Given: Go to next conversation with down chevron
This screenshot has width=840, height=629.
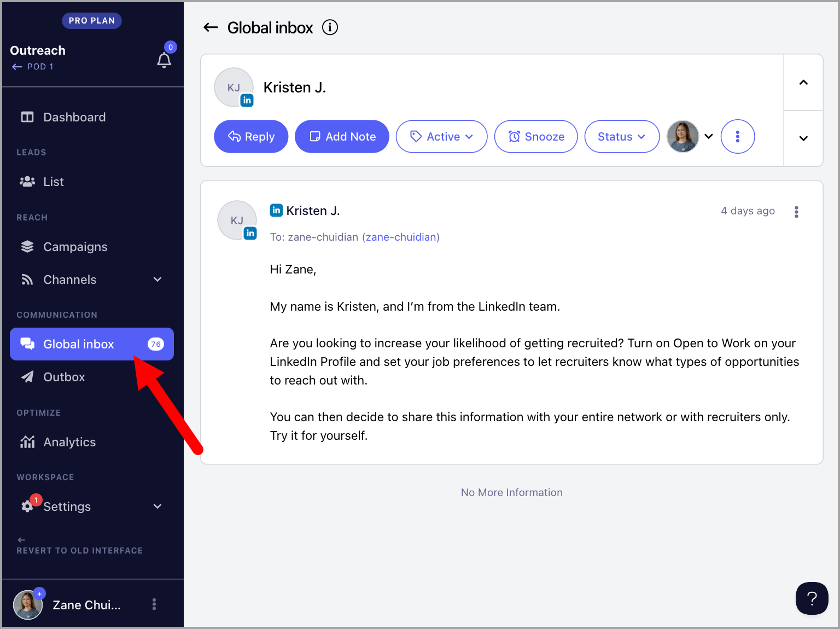Looking at the screenshot, I should [x=803, y=138].
